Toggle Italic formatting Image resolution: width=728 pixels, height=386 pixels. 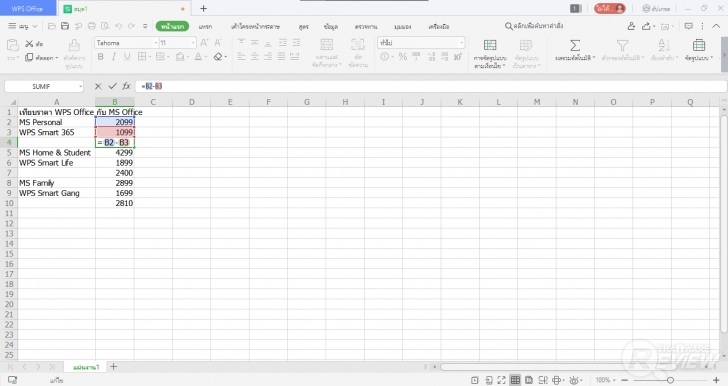pyautogui.click(x=114, y=57)
